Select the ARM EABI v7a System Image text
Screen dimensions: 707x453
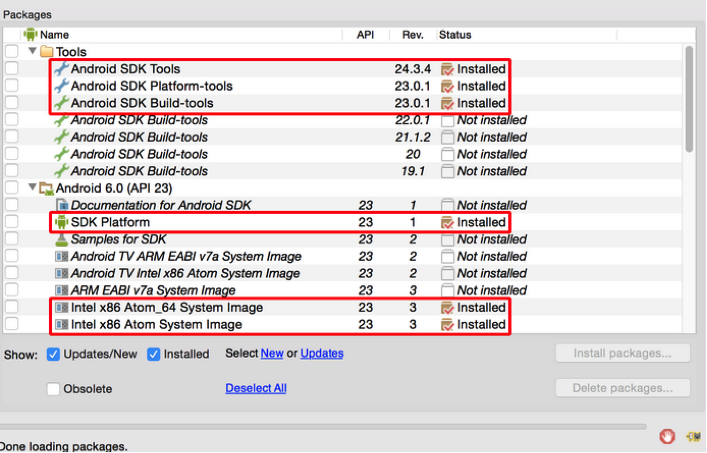pyautogui.click(x=153, y=291)
